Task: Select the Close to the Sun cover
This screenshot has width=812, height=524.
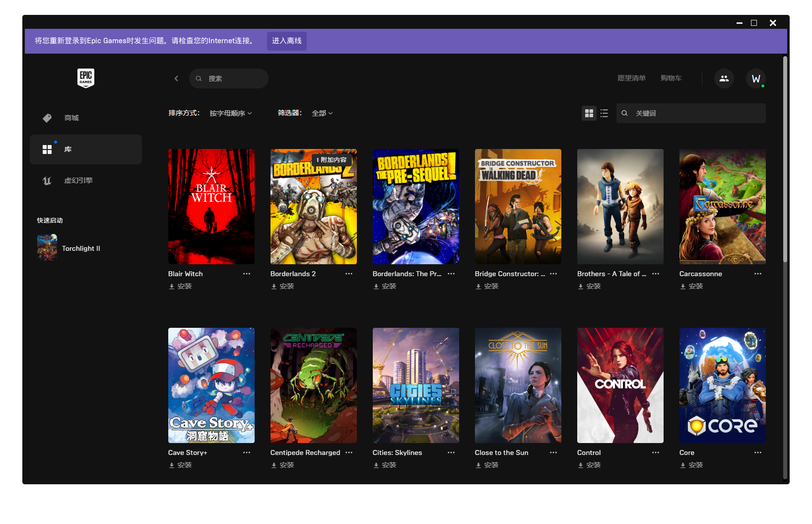Action: pyautogui.click(x=518, y=385)
